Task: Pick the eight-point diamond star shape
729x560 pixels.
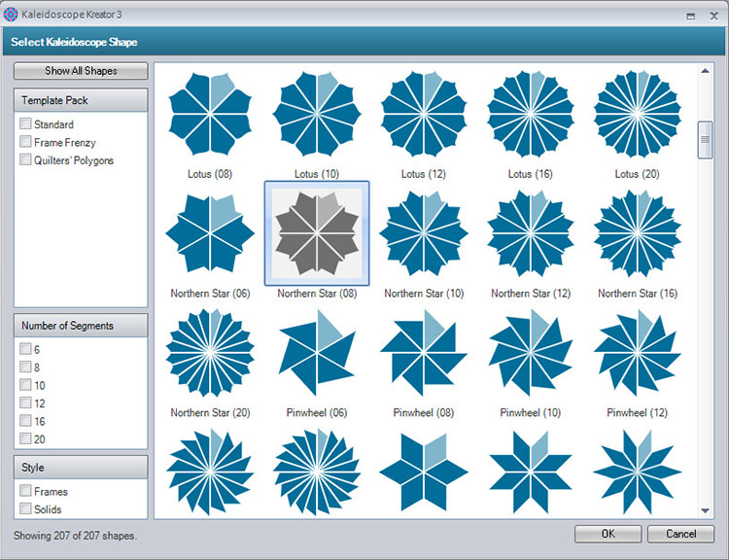Action: pyautogui.click(x=531, y=472)
